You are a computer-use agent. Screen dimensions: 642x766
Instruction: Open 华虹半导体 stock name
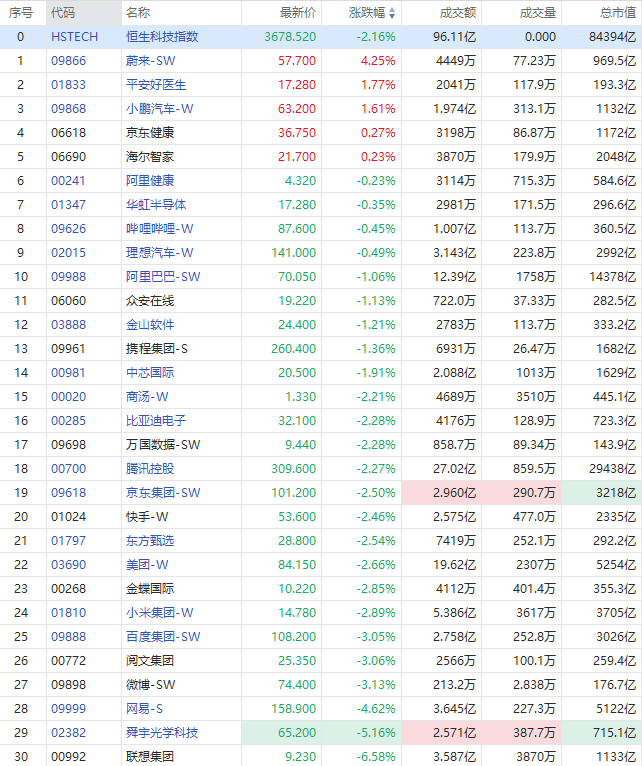coord(156,204)
